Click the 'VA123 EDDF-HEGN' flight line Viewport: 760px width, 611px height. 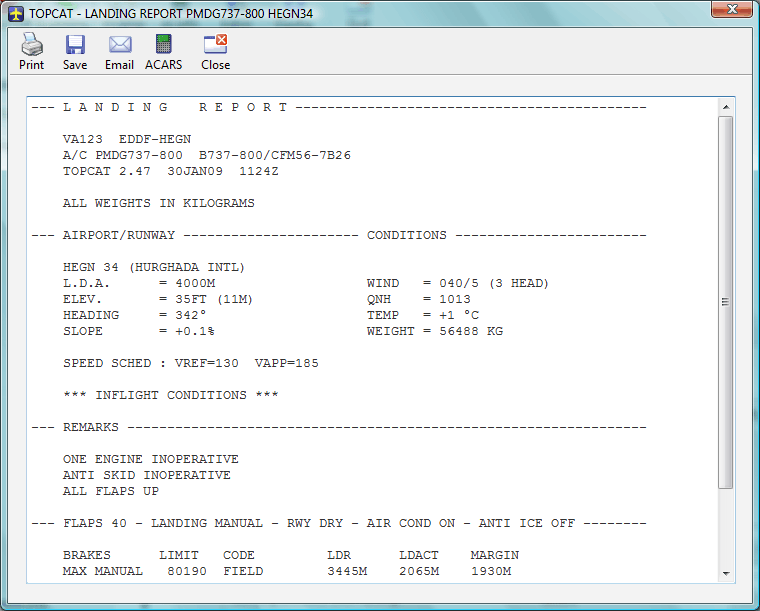[127, 139]
